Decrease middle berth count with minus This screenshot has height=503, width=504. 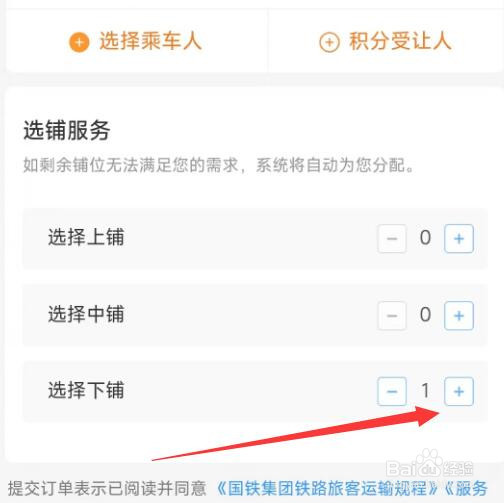(x=392, y=315)
